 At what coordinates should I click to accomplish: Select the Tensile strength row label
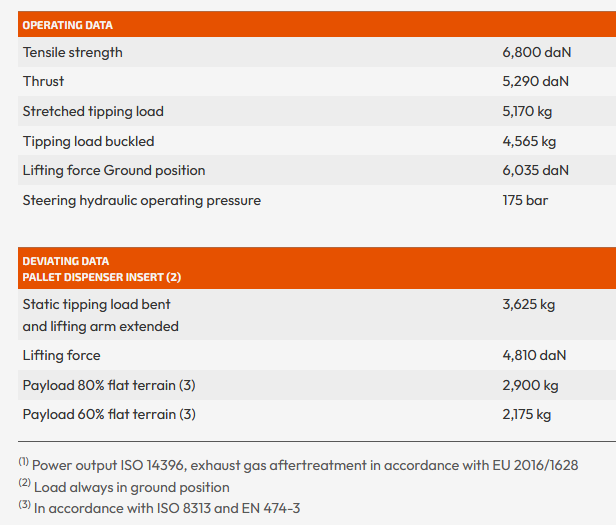point(73,52)
